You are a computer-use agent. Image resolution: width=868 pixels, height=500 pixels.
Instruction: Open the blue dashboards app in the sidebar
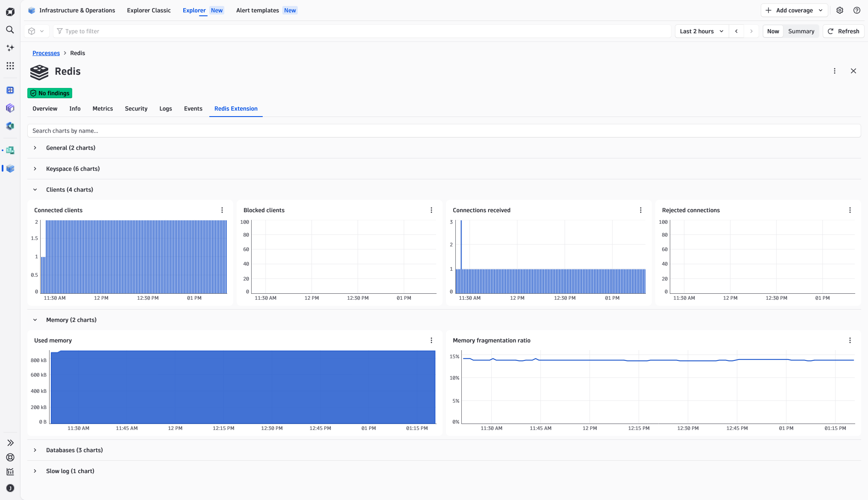10,90
